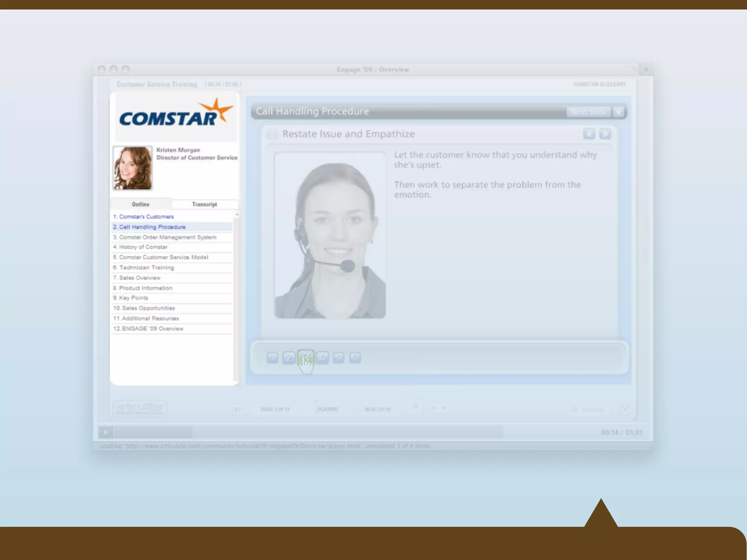The width and height of the screenshot is (747, 560).
Task: Go to next step using right arrow
Action: (605, 134)
